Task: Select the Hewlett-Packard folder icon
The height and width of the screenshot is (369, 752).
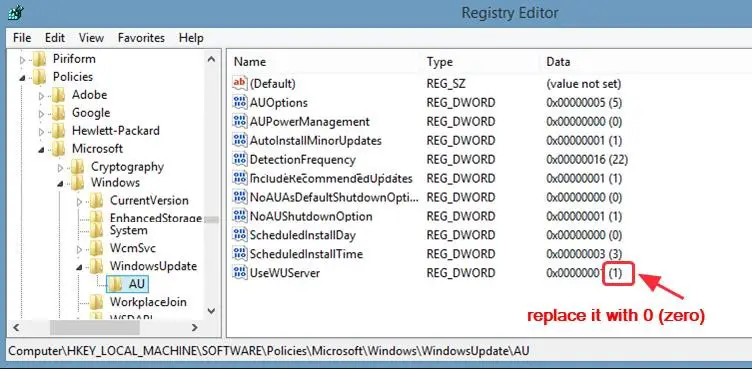Action: (x=58, y=131)
